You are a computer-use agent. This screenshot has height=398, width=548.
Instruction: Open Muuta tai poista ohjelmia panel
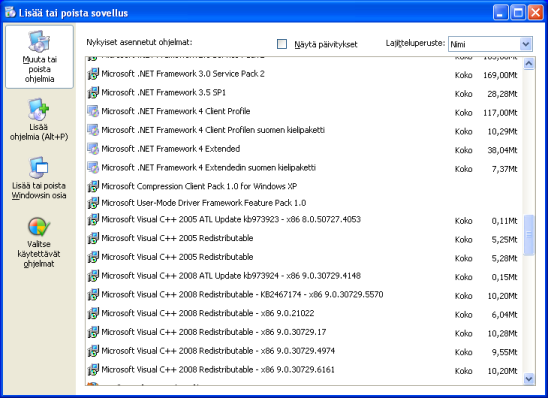(x=39, y=57)
